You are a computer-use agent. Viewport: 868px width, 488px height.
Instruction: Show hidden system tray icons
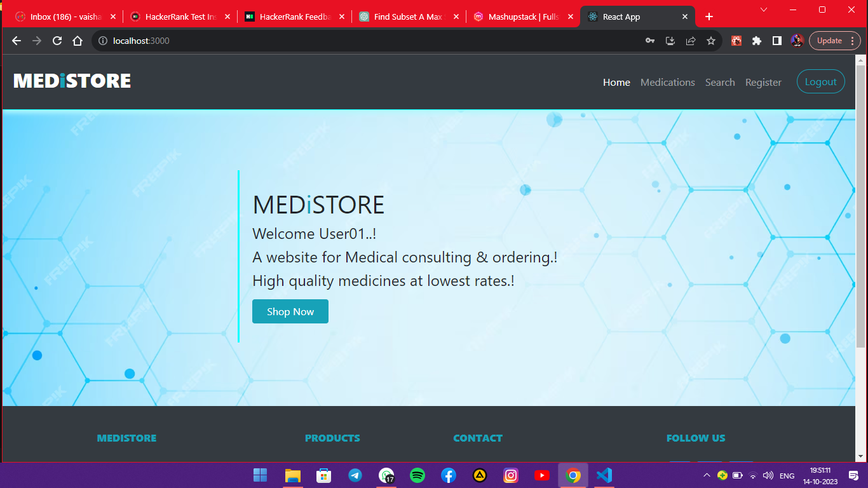707,475
